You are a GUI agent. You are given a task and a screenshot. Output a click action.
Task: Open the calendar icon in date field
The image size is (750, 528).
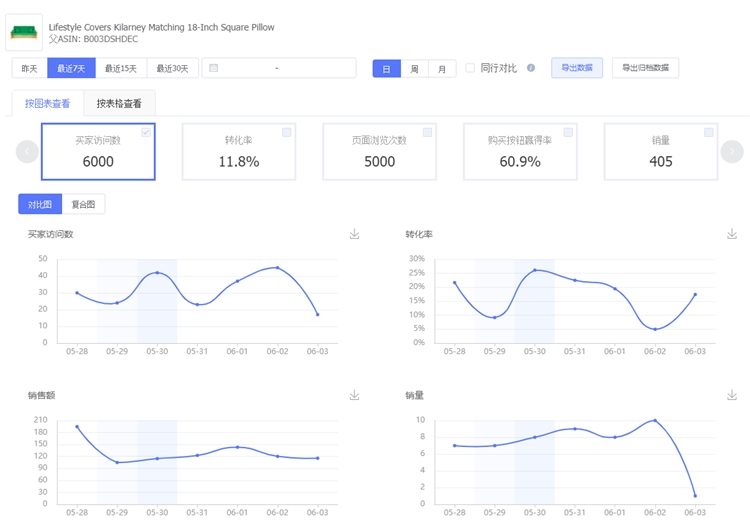[x=214, y=68]
